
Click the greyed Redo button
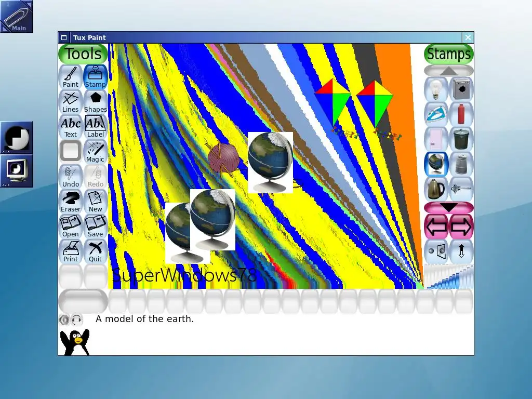[x=96, y=177]
